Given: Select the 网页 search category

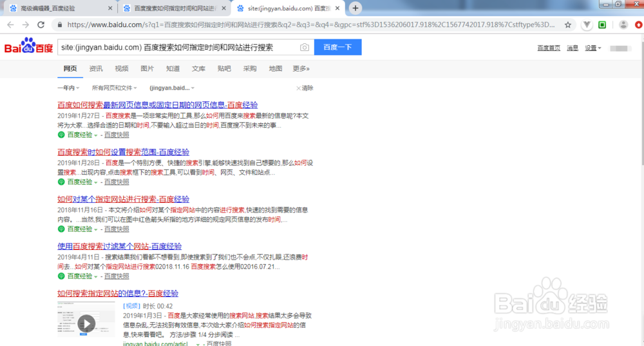Looking at the screenshot, I should click(70, 69).
